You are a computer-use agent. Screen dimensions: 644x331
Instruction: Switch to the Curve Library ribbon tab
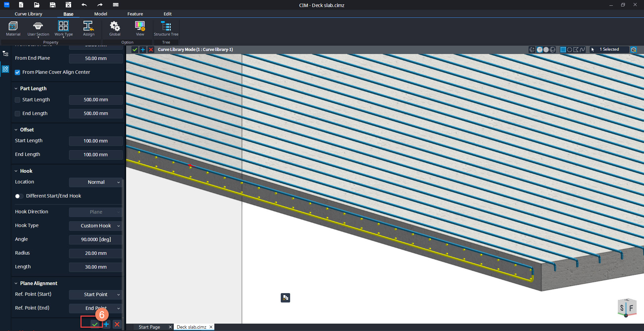coord(29,14)
